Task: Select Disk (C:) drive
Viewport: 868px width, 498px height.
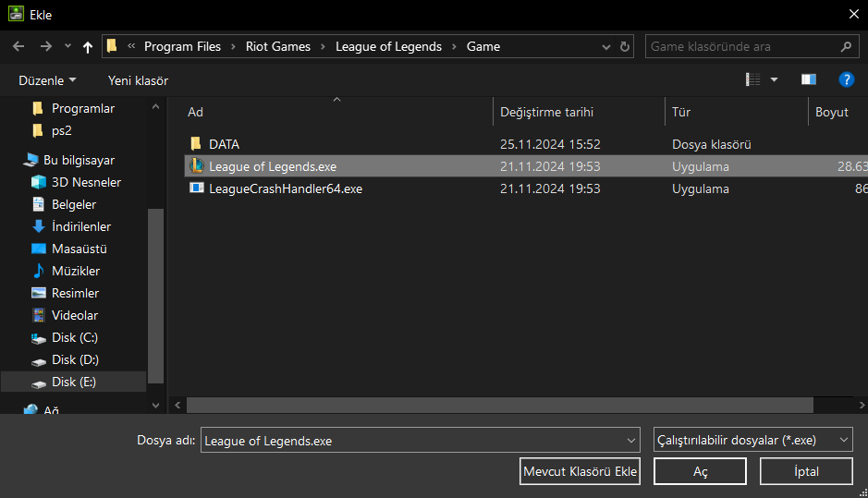Action: tap(75, 337)
